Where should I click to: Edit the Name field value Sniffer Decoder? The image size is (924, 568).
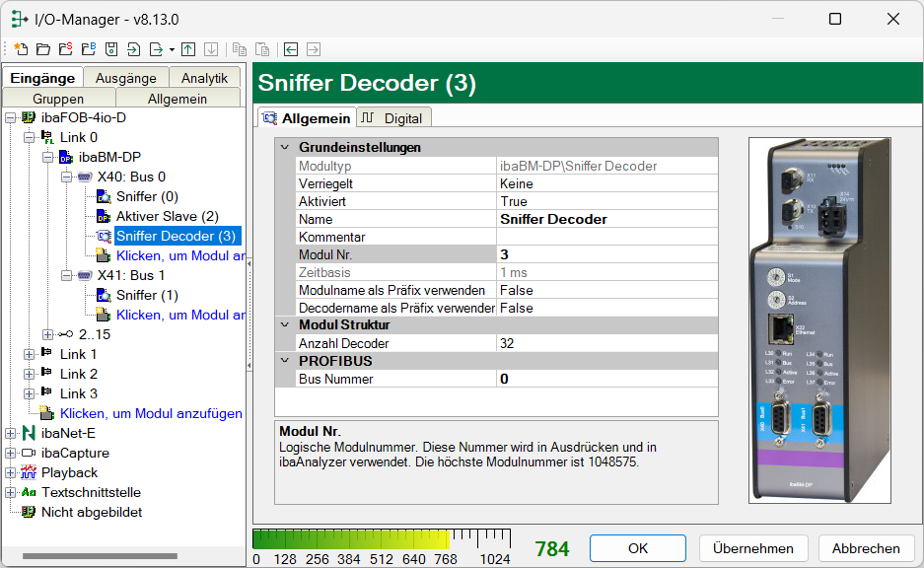click(x=607, y=219)
